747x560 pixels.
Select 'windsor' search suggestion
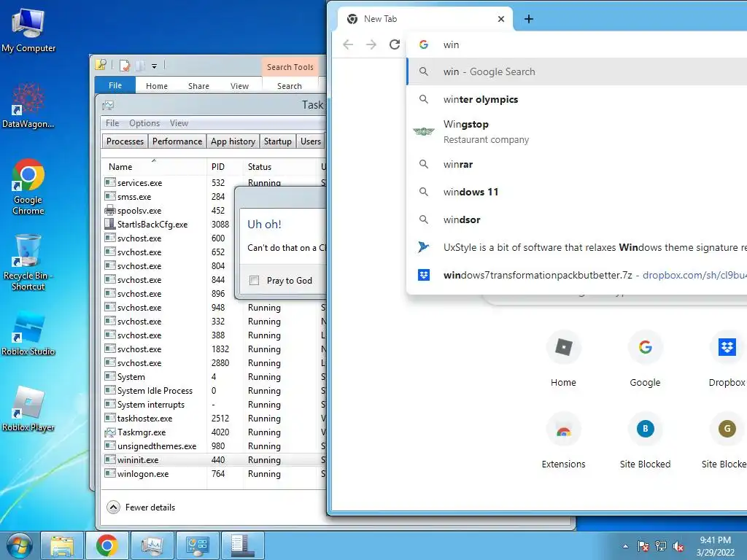[577, 219]
